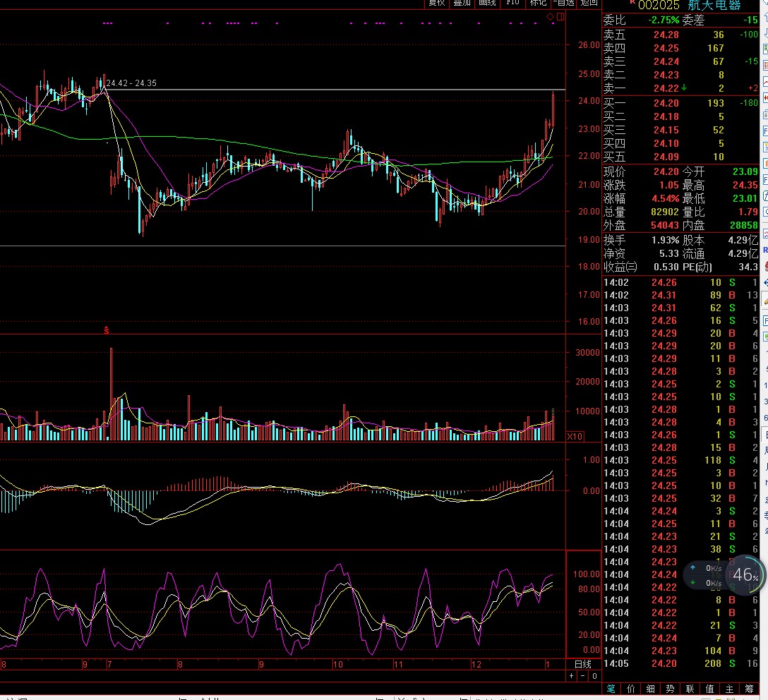Open the 复权 price adjustment option

pos(437,3)
